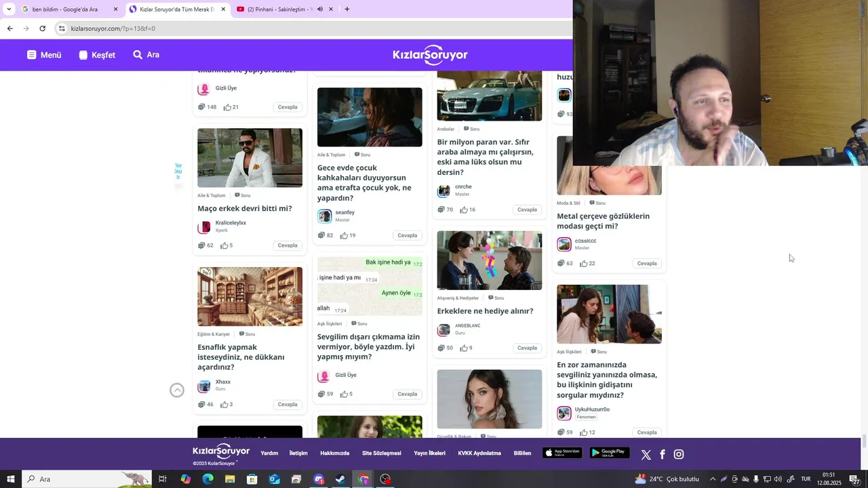The image size is (868, 488).
Task: Click the Windows taskbar search box
Action: (x=87, y=479)
